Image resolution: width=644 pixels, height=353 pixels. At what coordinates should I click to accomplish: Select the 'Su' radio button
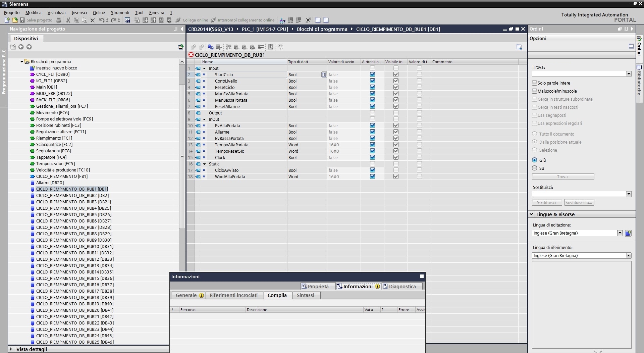[x=535, y=168]
